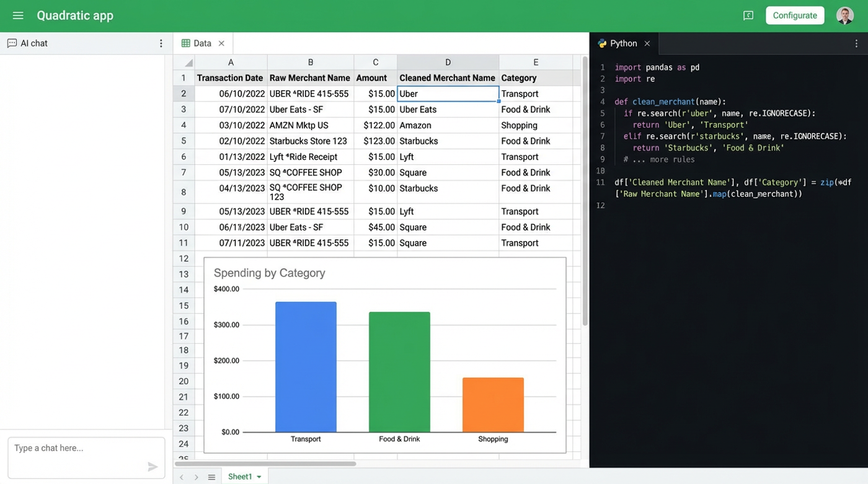This screenshot has height=484, width=868.
Task: Open the AI chat panel three-dot menu
Action: click(161, 43)
